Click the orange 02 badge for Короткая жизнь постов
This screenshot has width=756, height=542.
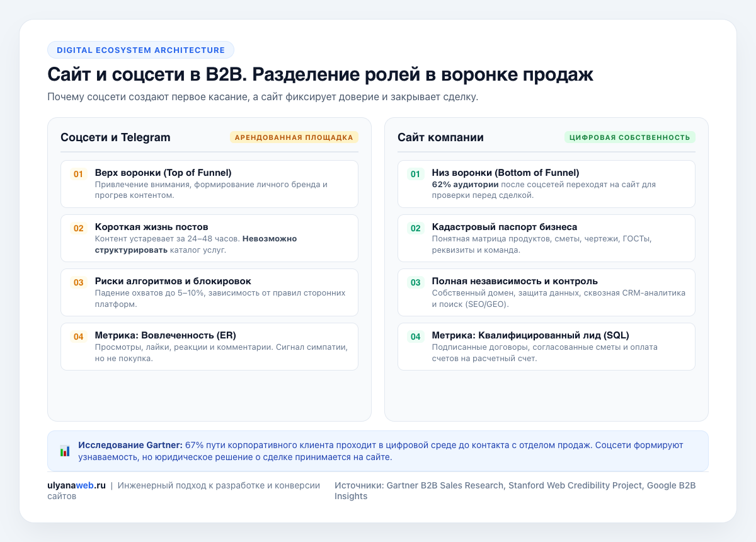tap(78, 228)
